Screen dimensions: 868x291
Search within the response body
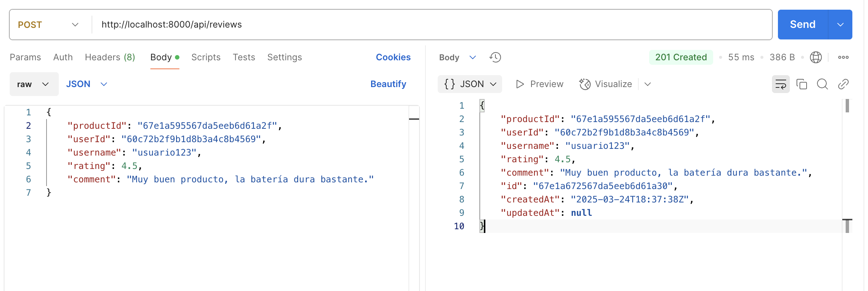click(x=822, y=84)
